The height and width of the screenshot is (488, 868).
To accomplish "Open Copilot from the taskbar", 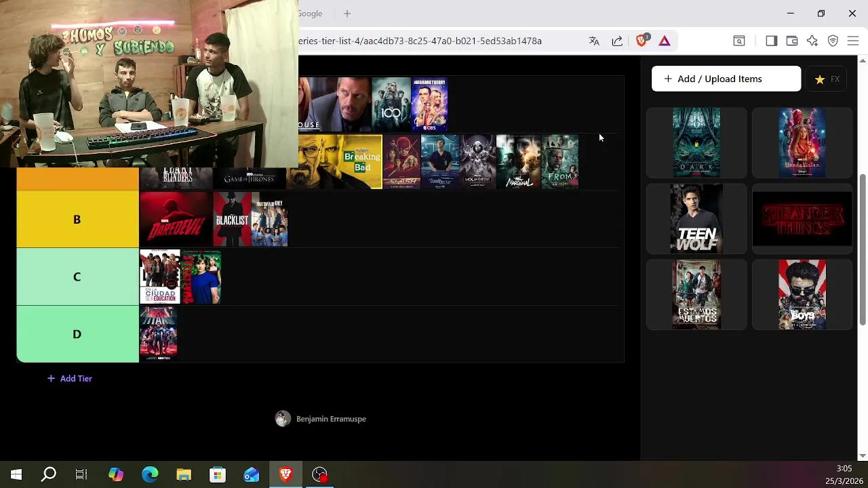I will tap(116, 474).
